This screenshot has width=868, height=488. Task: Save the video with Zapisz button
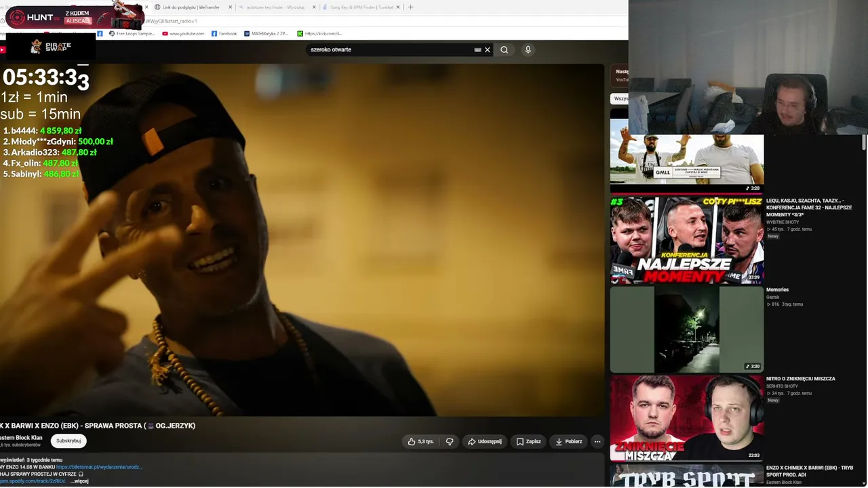(528, 441)
